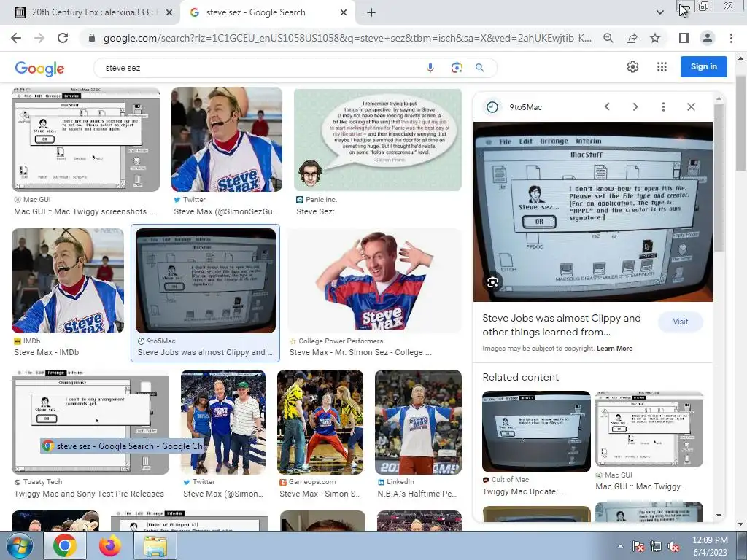Open the Windows Start button
747x560 pixels.
click(x=18, y=545)
